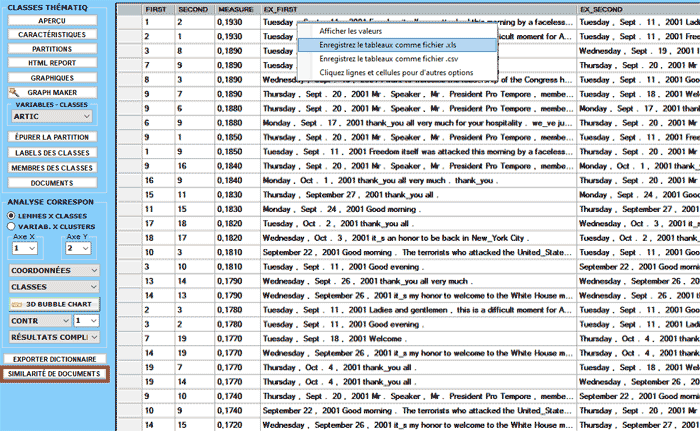700x431 pixels.
Task: Click the 0,1850 measure cell for pair 9 and 1
Action: tap(238, 137)
